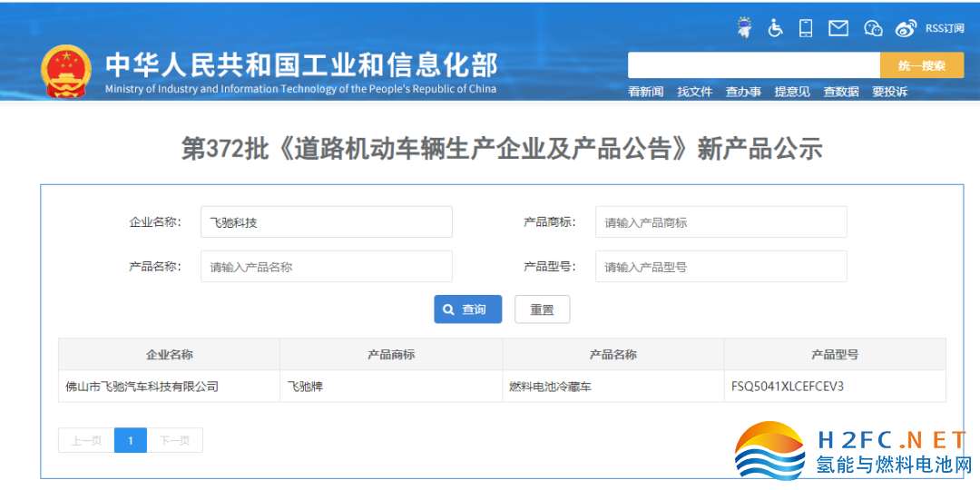This screenshot has width=980, height=490.
Task: Click the blue 查询 search button
Action: point(468,309)
